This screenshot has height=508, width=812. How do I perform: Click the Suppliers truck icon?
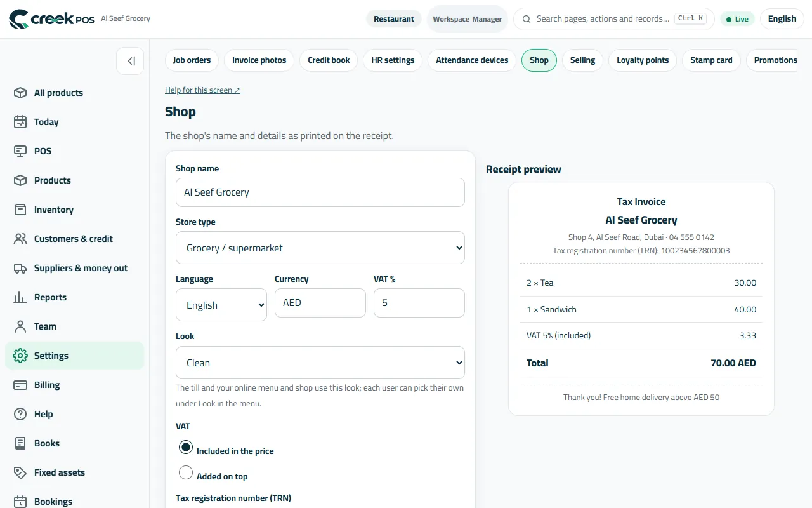(x=20, y=268)
